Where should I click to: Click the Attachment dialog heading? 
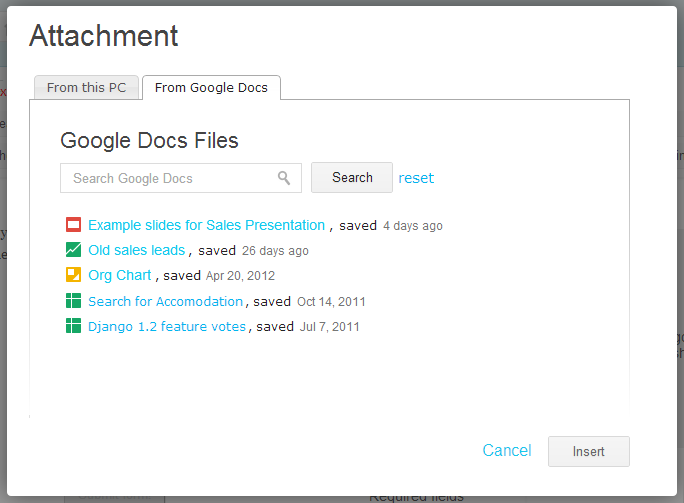[104, 35]
